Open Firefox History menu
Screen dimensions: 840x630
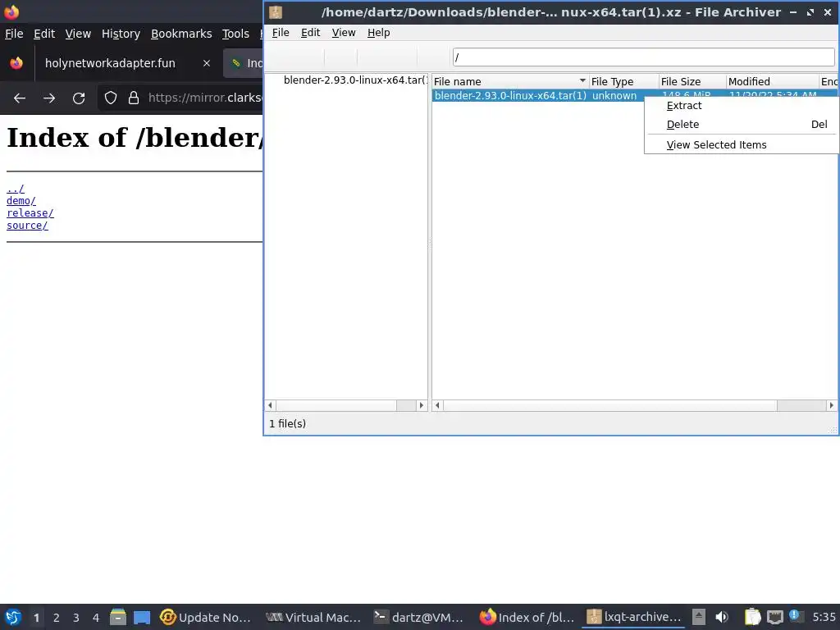click(121, 34)
